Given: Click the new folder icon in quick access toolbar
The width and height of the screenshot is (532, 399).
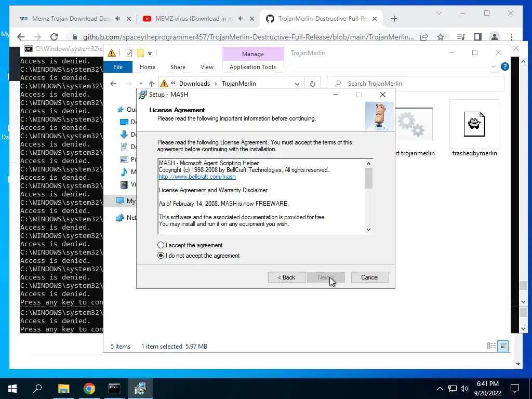Looking at the screenshot, I should click(140, 53).
